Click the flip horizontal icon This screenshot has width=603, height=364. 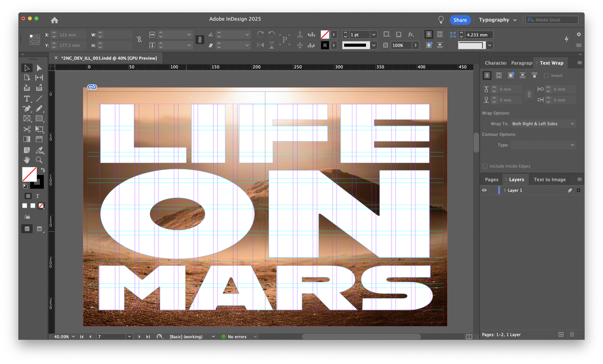[260, 46]
